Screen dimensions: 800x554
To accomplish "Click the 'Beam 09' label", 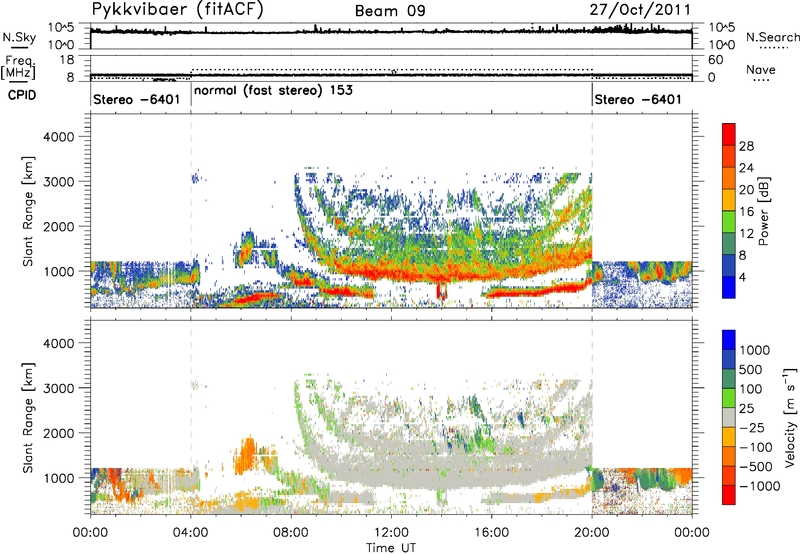I will pyautogui.click(x=390, y=11).
